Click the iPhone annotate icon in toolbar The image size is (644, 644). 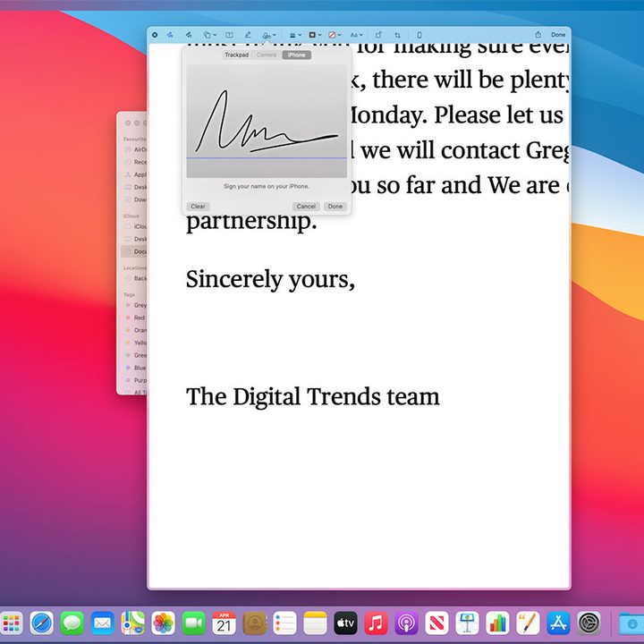419,35
